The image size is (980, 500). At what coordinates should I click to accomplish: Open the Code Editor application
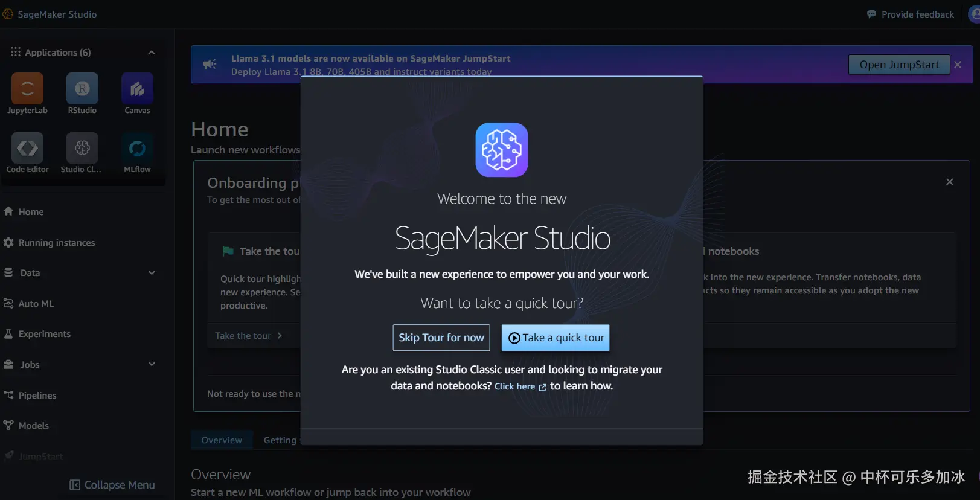pos(27,148)
